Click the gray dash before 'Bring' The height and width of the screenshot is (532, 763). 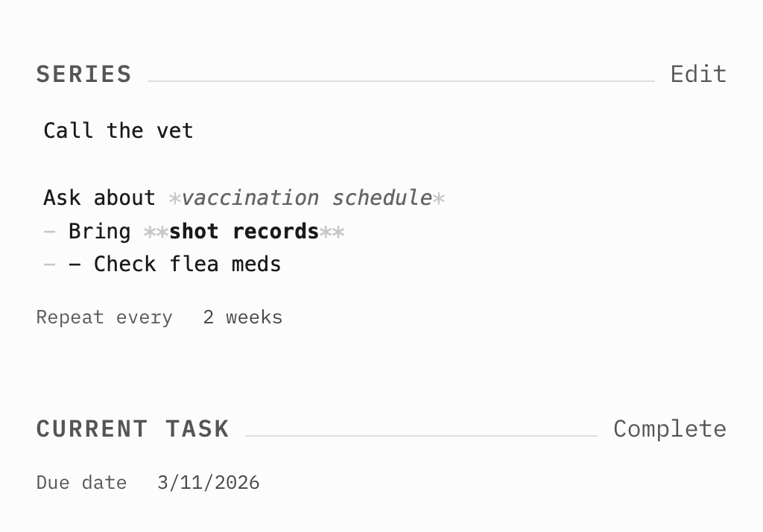click(x=50, y=231)
